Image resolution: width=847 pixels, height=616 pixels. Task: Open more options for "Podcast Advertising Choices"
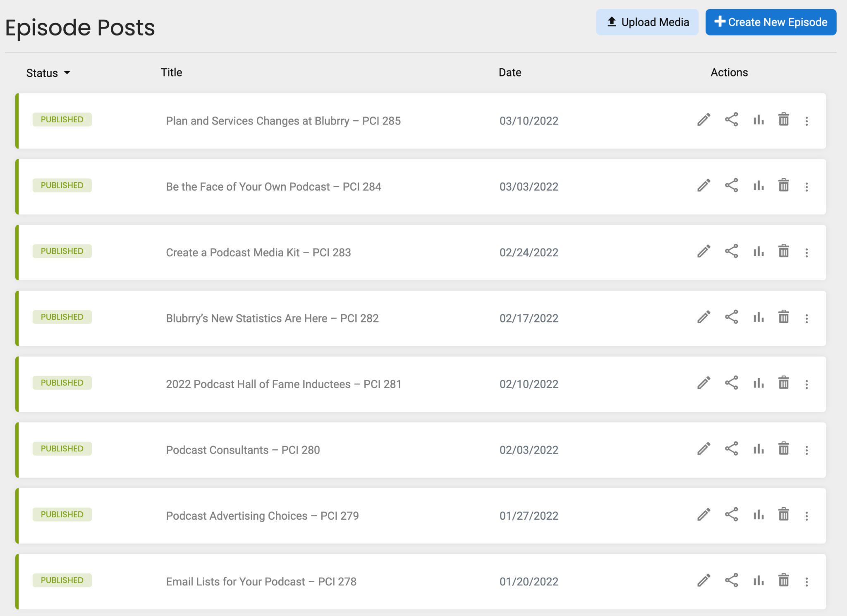(x=806, y=515)
